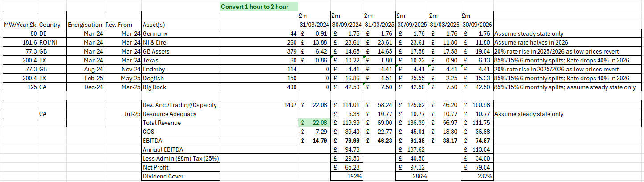
Task: Select the 'Big Rock' asset cell
Action: pyautogui.click(x=180, y=87)
